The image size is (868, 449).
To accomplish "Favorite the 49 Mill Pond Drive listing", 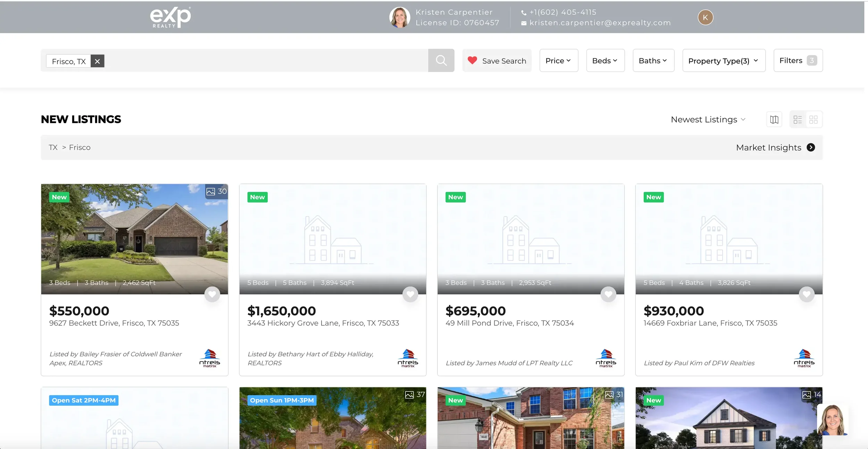I will coord(608,294).
